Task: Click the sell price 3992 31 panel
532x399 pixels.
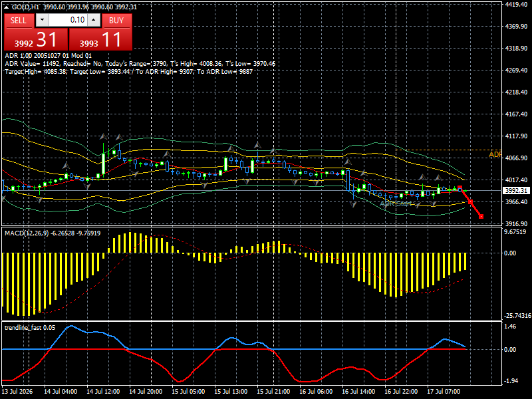Action: pyautogui.click(x=36, y=39)
